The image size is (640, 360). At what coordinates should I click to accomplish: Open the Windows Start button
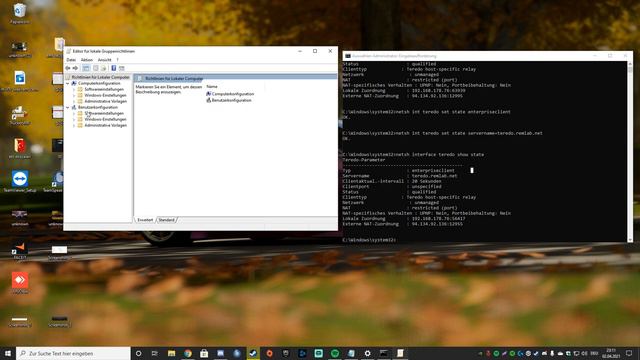[8, 353]
